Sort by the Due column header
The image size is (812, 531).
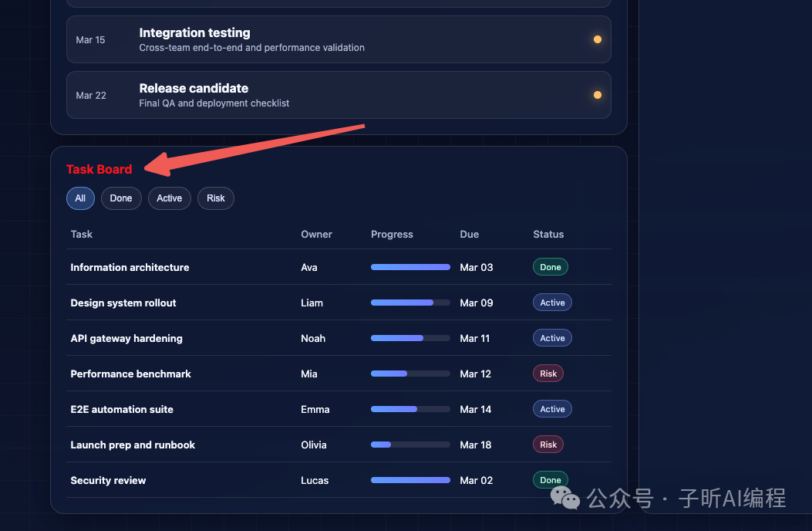[469, 235]
